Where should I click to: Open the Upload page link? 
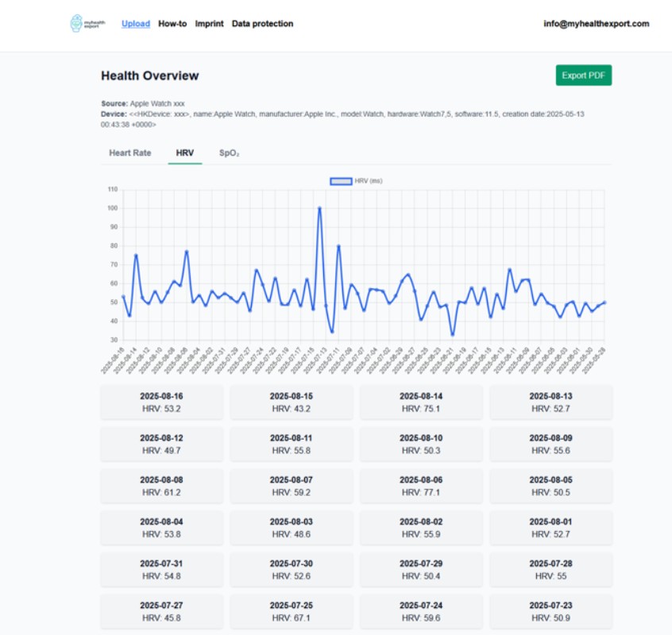(x=136, y=24)
